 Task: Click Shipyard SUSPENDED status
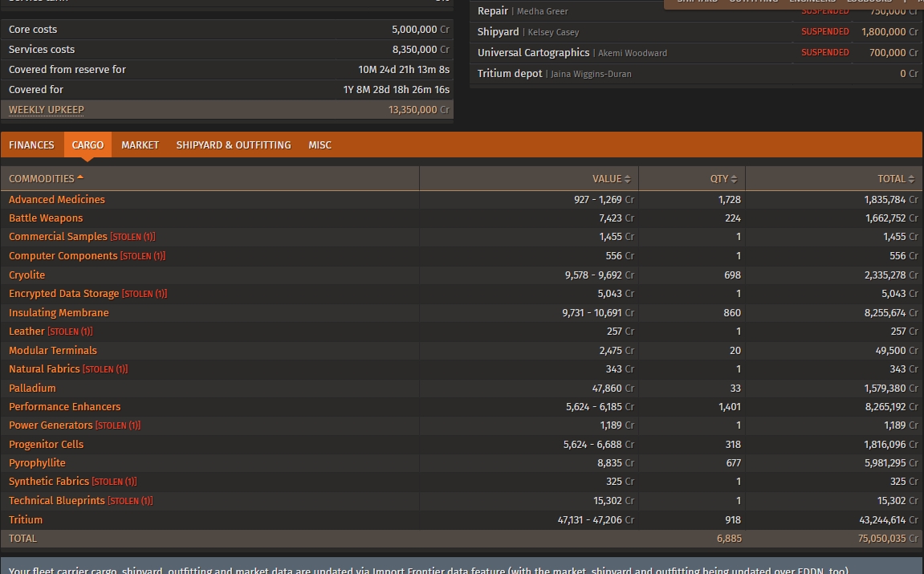click(825, 32)
